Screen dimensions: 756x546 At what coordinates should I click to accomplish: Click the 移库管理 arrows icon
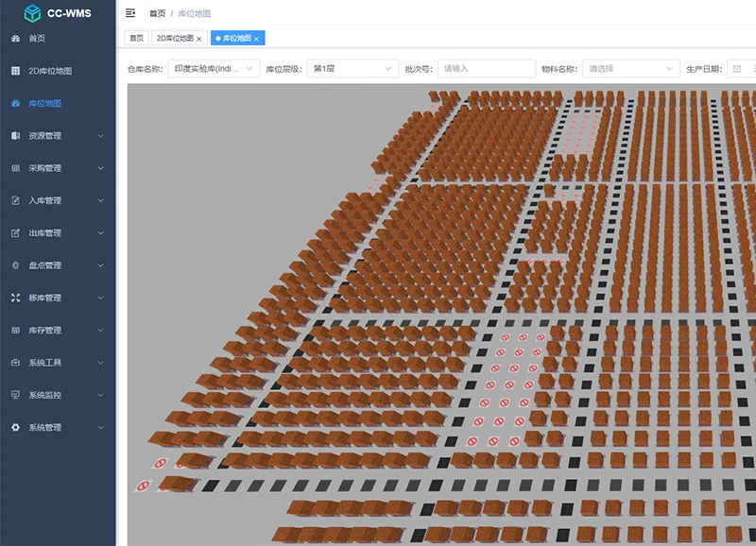tap(15, 298)
